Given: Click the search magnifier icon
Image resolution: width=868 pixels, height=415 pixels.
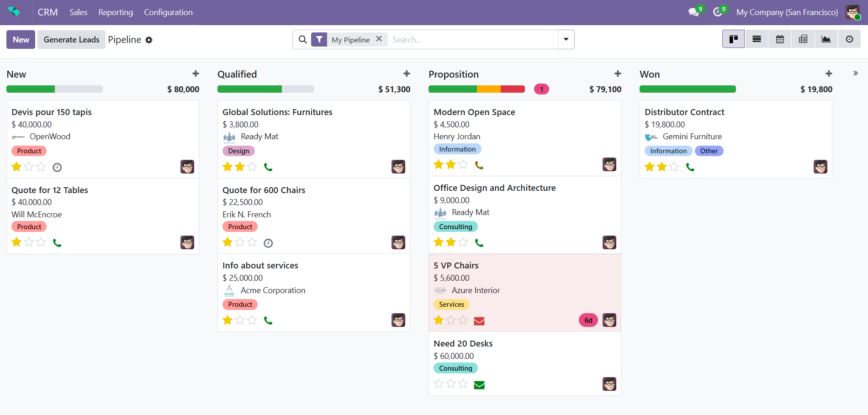Looking at the screenshot, I should (x=302, y=40).
